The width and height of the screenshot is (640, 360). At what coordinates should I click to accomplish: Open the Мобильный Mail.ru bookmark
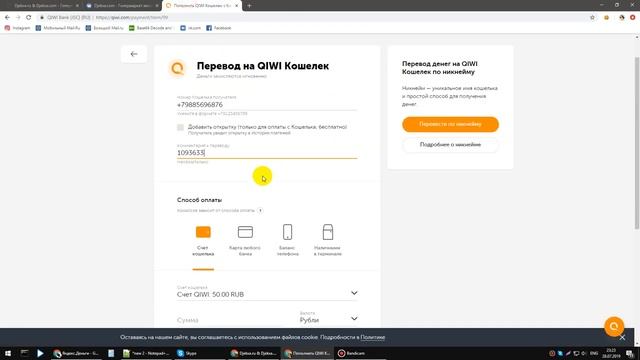pos(58,28)
